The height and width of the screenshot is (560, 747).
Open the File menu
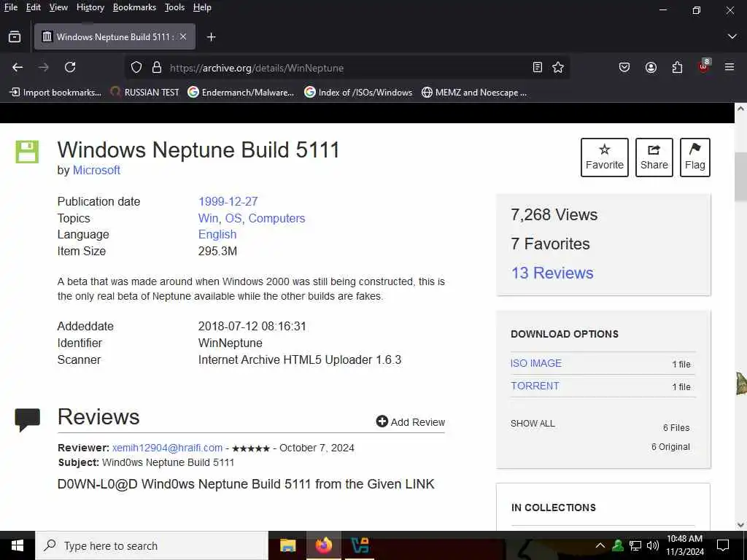(x=10, y=7)
